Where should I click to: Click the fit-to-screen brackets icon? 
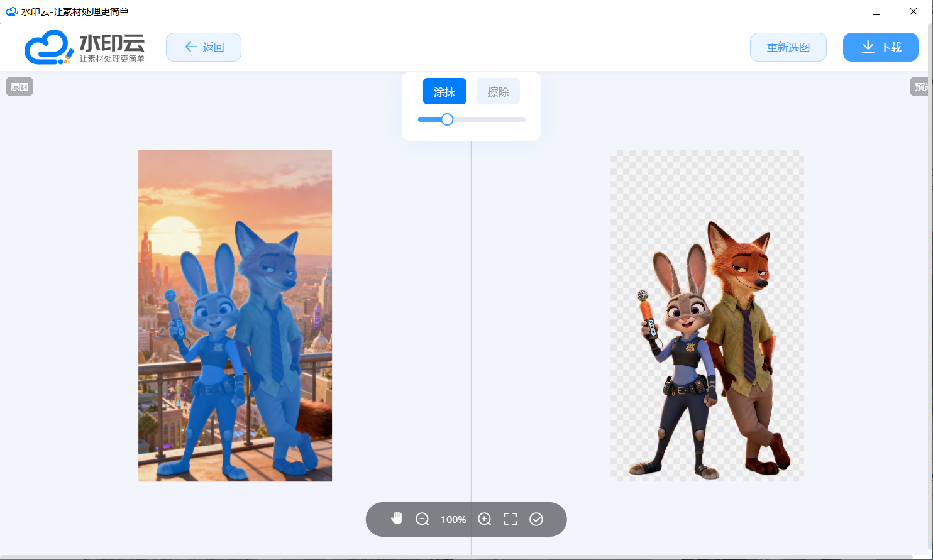[511, 519]
